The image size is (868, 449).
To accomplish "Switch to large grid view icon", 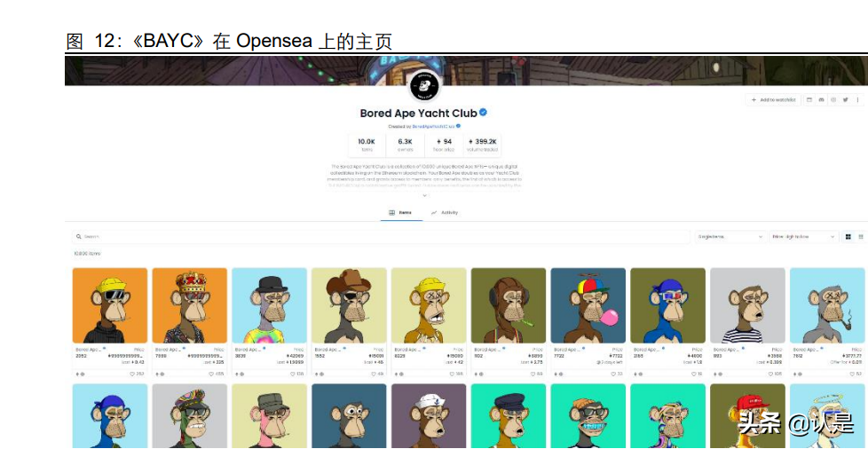I will tap(848, 236).
